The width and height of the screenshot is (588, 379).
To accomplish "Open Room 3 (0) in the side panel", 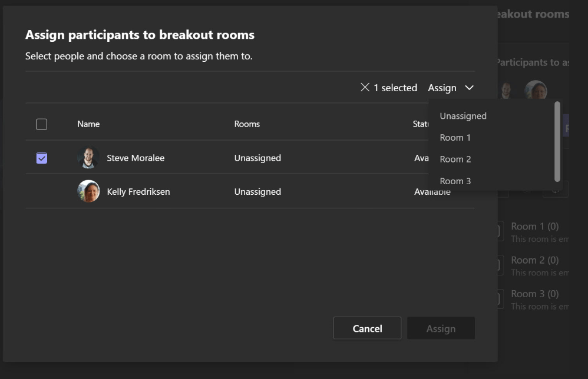I will coord(534,294).
